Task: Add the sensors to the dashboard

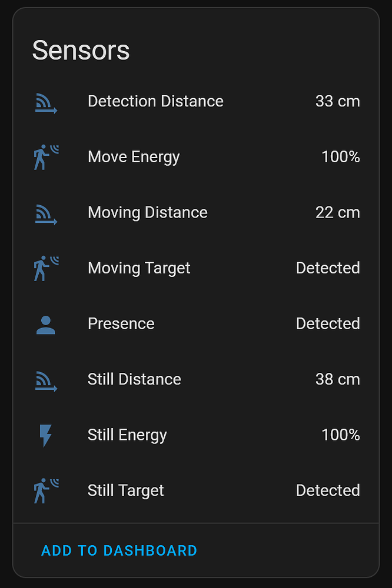Action: pos(119,550)
